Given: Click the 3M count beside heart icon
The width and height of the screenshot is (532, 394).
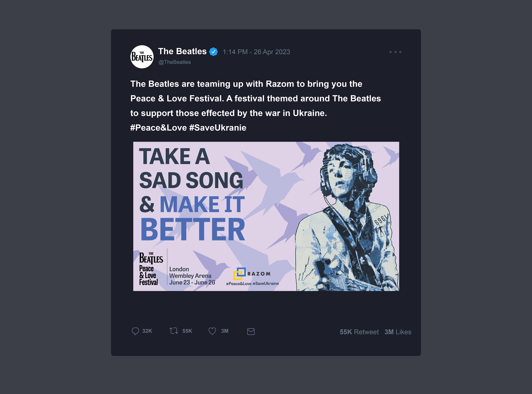Looking at the screenshot, I should point(224,331).
